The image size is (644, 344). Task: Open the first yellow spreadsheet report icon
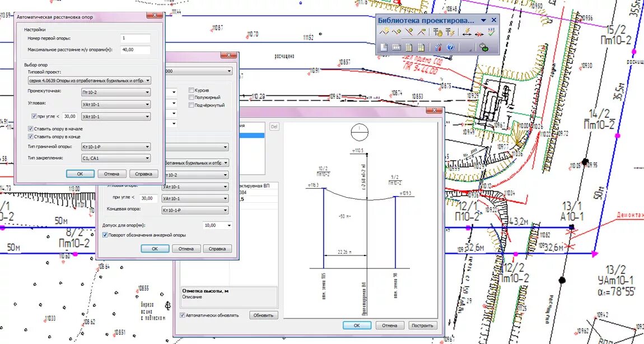409,47
